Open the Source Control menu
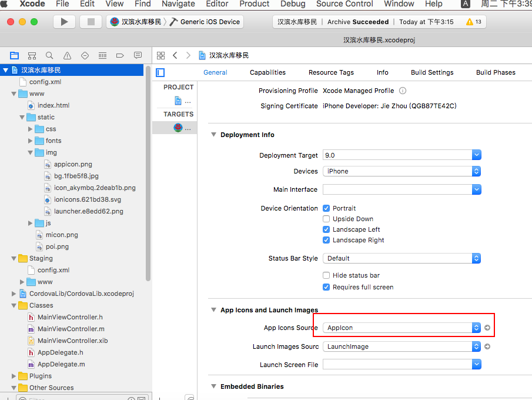Screen dimensions: 532x400 click(x=344, y=4)
